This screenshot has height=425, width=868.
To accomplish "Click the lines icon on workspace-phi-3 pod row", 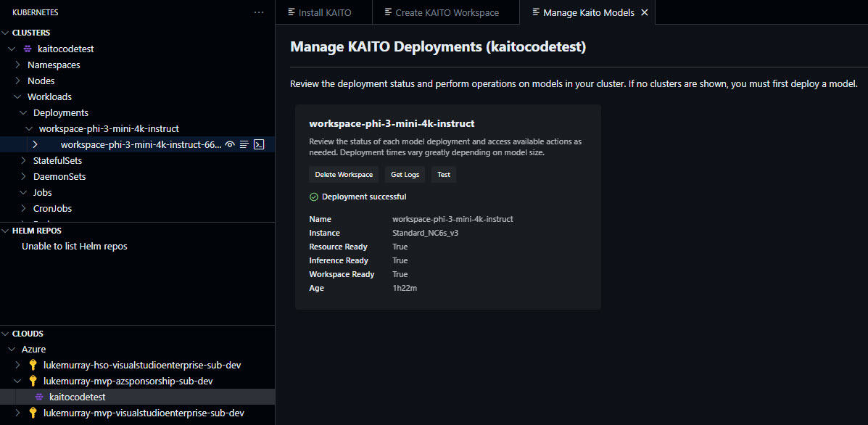I will point(244,144).
